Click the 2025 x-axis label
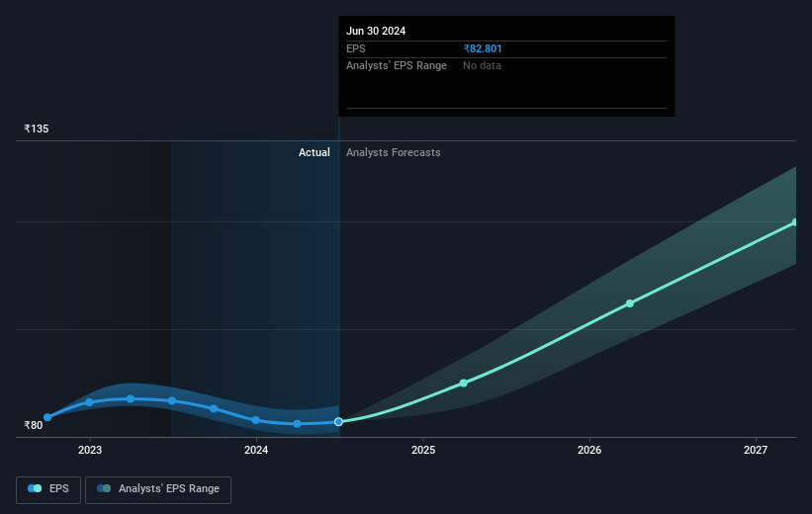Viewport: 812px width, 514px height. pos(423,450)
